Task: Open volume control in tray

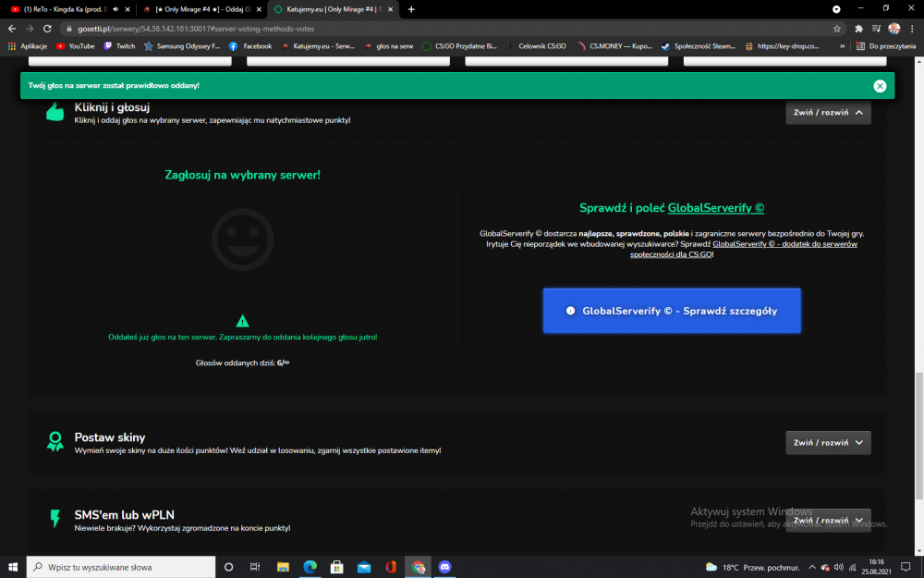Action: click(839, 568)
